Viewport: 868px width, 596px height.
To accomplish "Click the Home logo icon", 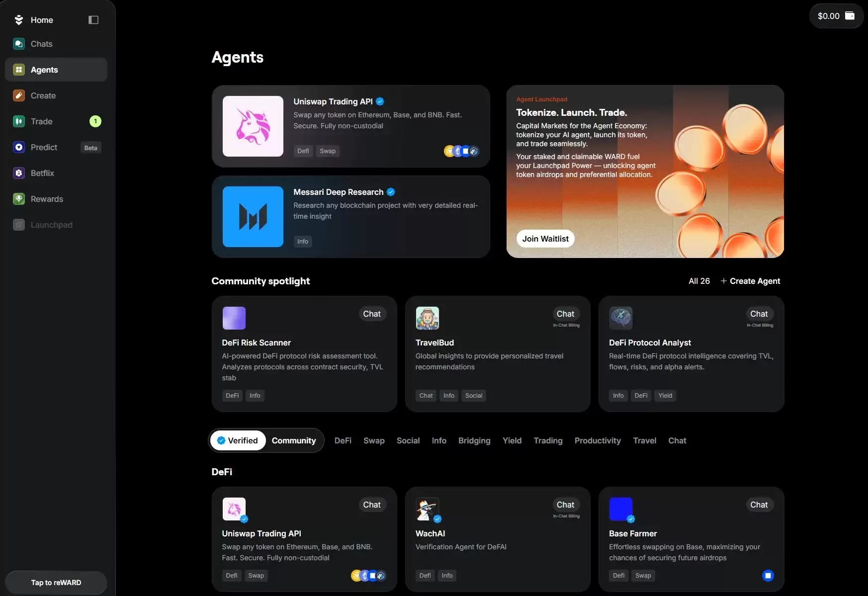I will click(x=19, y=20).
